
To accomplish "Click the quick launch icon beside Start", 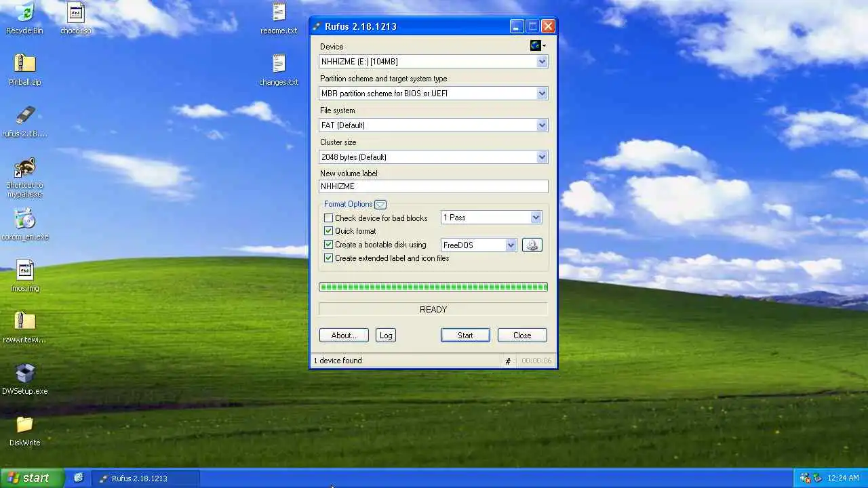I will click(x=79, y=478).
